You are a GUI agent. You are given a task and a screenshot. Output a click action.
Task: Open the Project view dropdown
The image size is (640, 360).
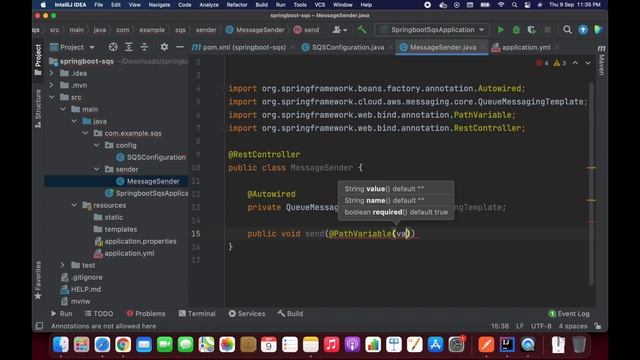(72, 47)
